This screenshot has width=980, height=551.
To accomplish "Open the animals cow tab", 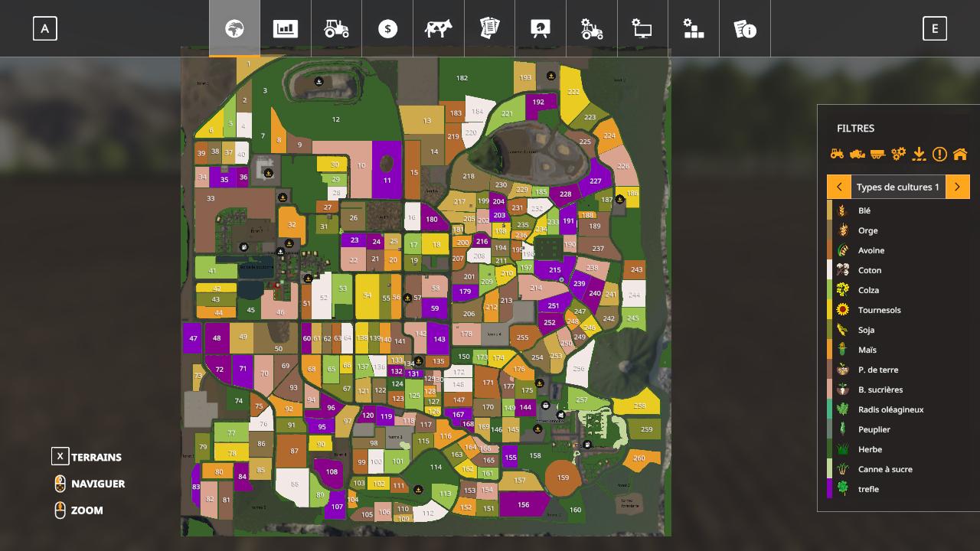I will 439,28.
